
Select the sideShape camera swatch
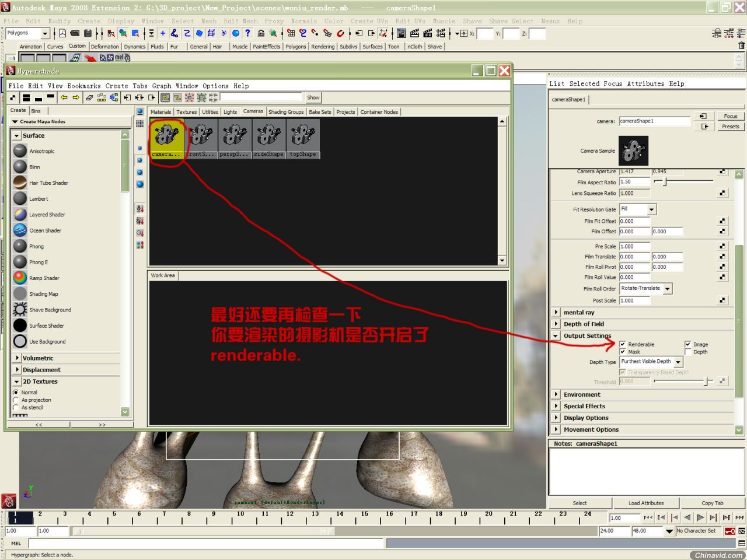point(268,138)
